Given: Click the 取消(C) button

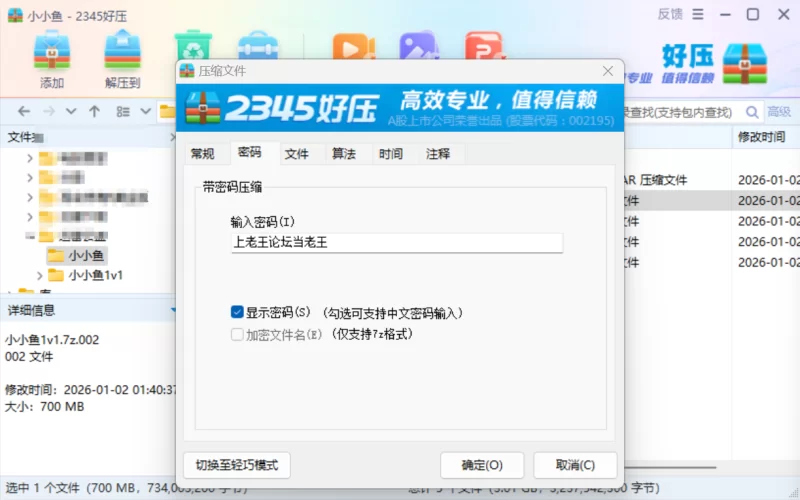Looking at the screenshot, I should click(x=575, y=465).
